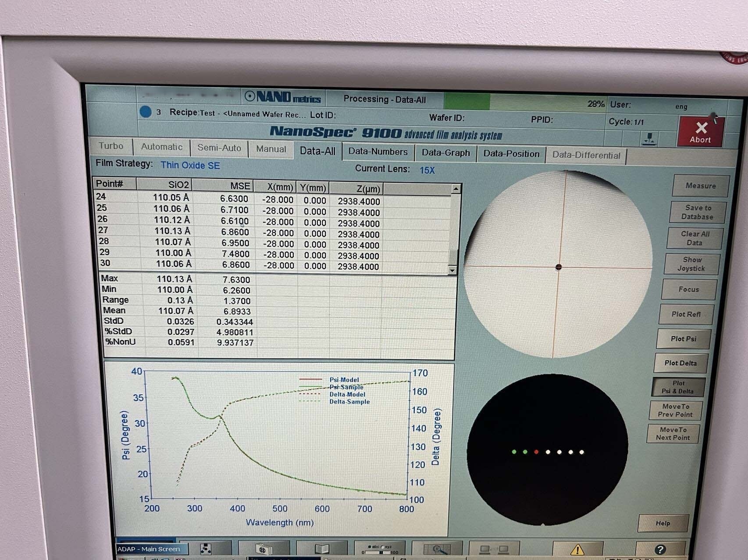
Task: Click the abc/xyz slider settings icon
Action: pos(380,549)
